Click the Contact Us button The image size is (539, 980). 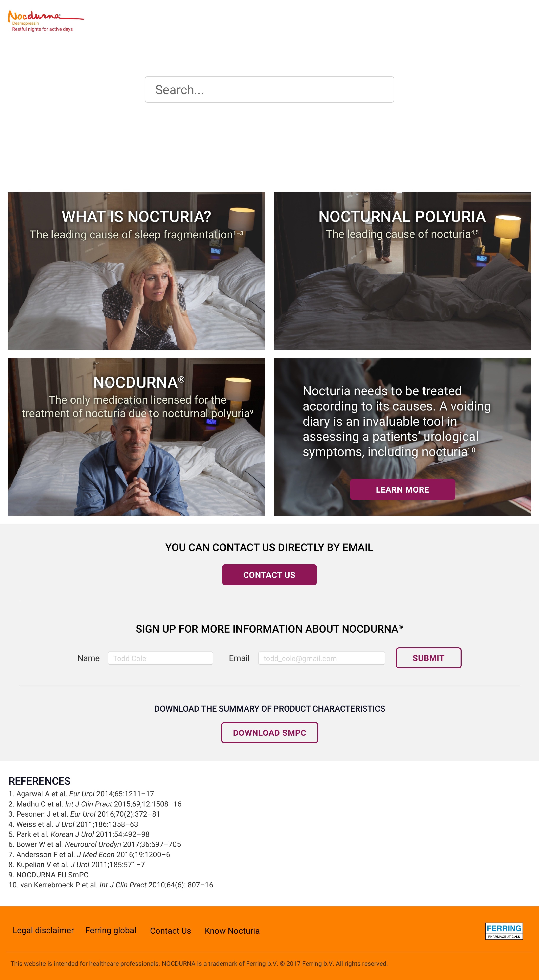point(269,575)
